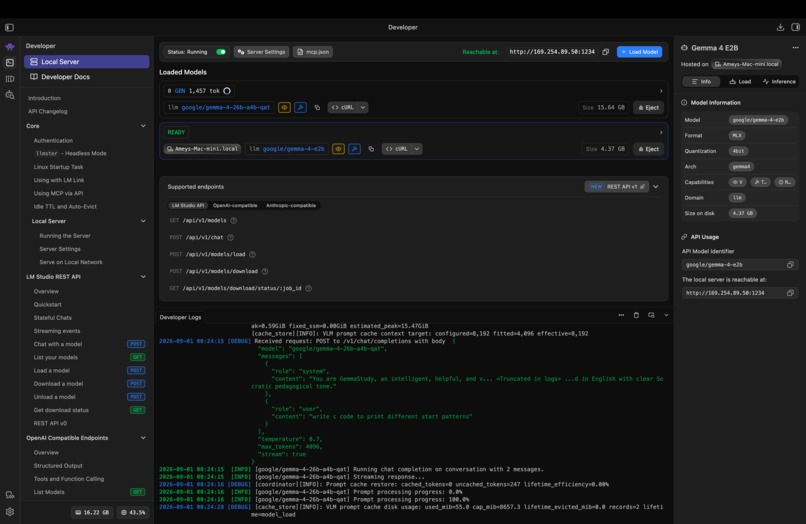Click the Ameys-Mac-mini.local host badge
This screenshot has width=806, height=524.
pyautogui.click(x=202, y=149)
